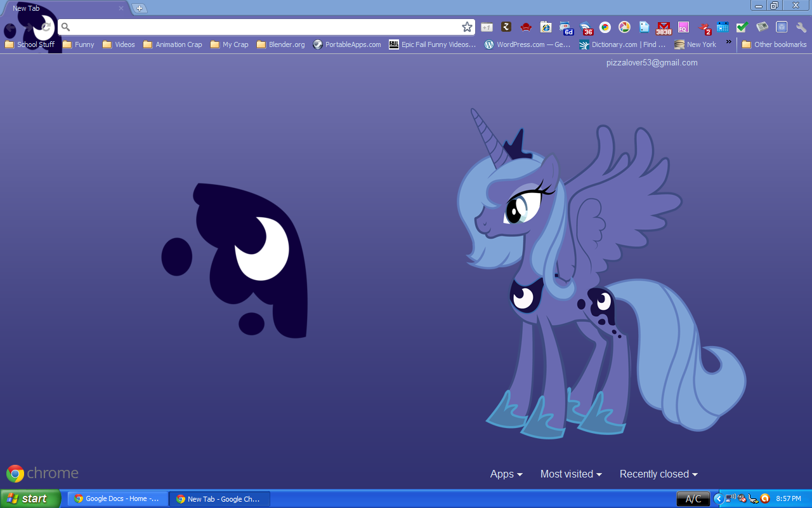Click the muted volume tray icon

(742, 498)
